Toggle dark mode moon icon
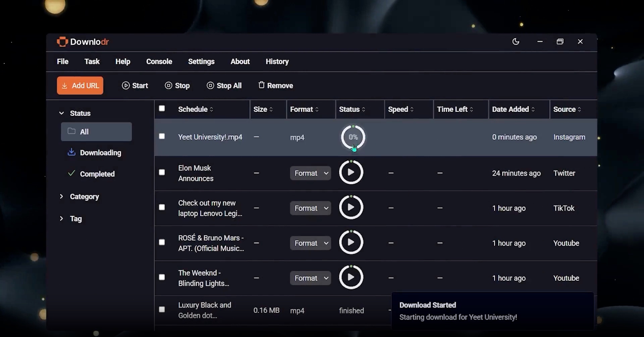 (516, 42)
